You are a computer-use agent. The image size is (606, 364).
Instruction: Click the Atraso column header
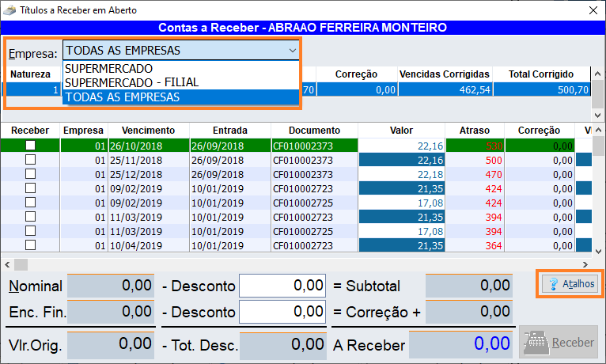[x=473, y=131]
